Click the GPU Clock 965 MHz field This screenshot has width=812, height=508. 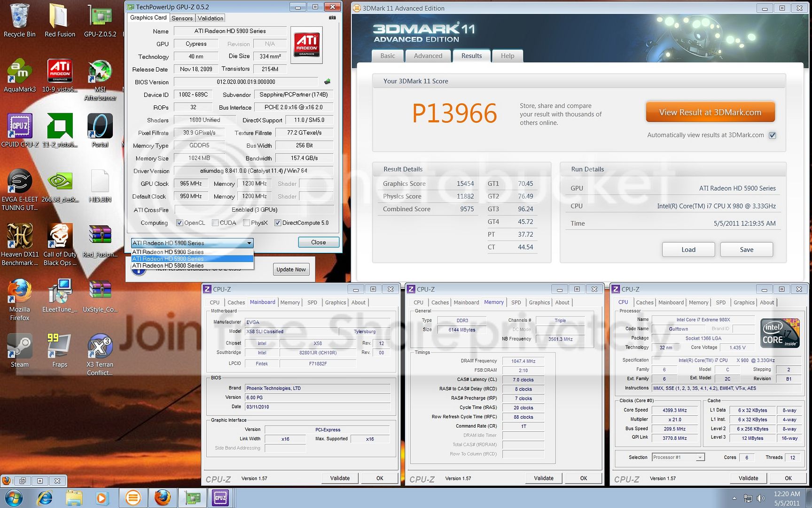pyautogui.click(x=191, y=183)
